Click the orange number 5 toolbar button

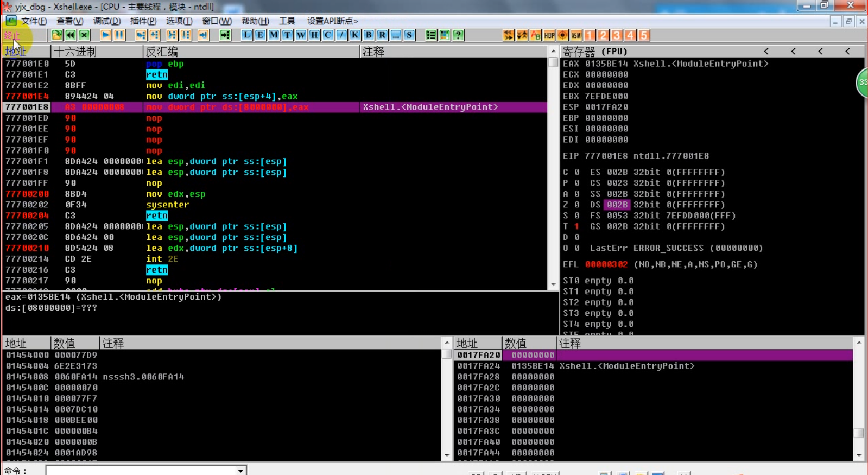tap(644, 35)
